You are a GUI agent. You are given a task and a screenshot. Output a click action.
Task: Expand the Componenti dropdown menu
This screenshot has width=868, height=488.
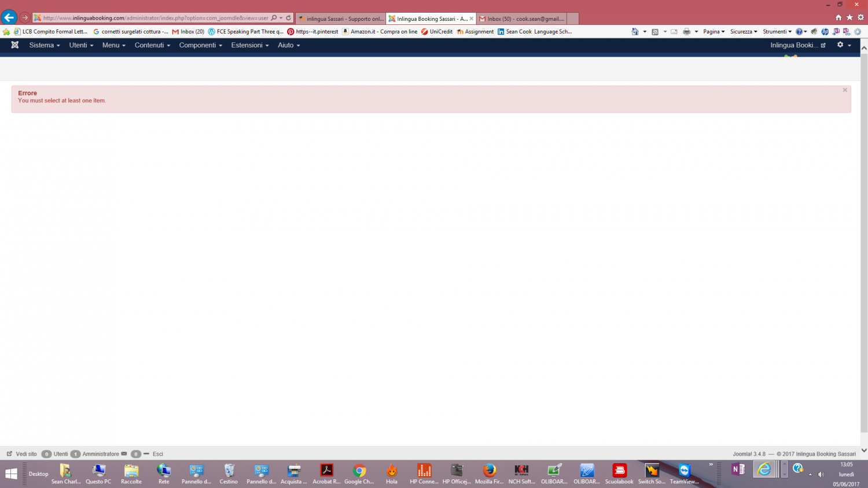(200, 45)
